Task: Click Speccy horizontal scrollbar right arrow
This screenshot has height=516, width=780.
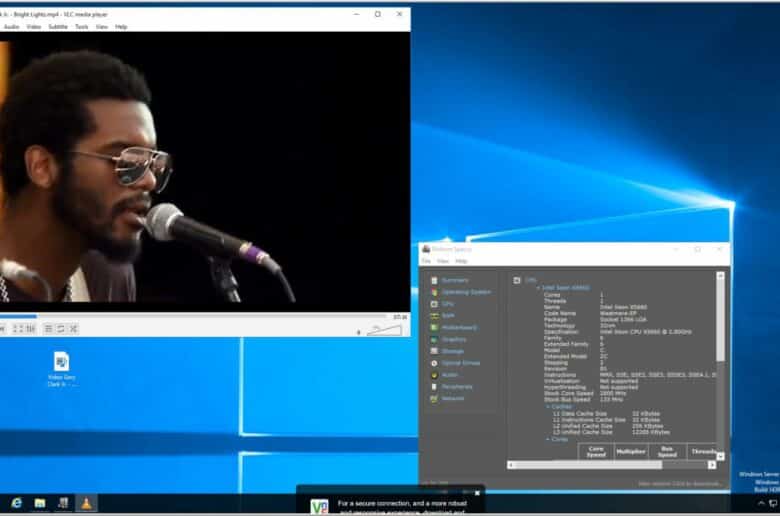Action: pyautogui.click(x=712, y=465)
